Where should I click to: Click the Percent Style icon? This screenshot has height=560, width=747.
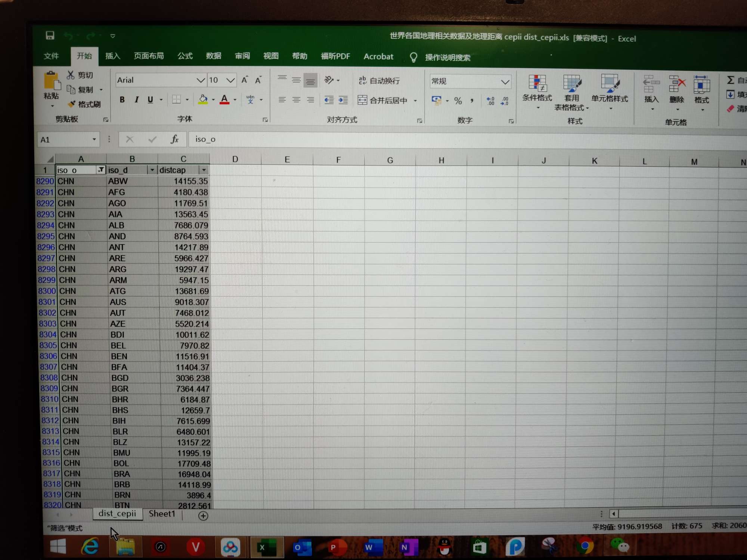pos(458,100)
